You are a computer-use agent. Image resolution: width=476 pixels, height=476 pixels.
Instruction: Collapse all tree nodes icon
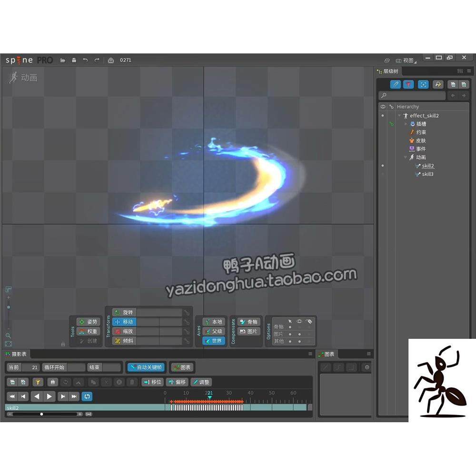click(x=453, y=84)
